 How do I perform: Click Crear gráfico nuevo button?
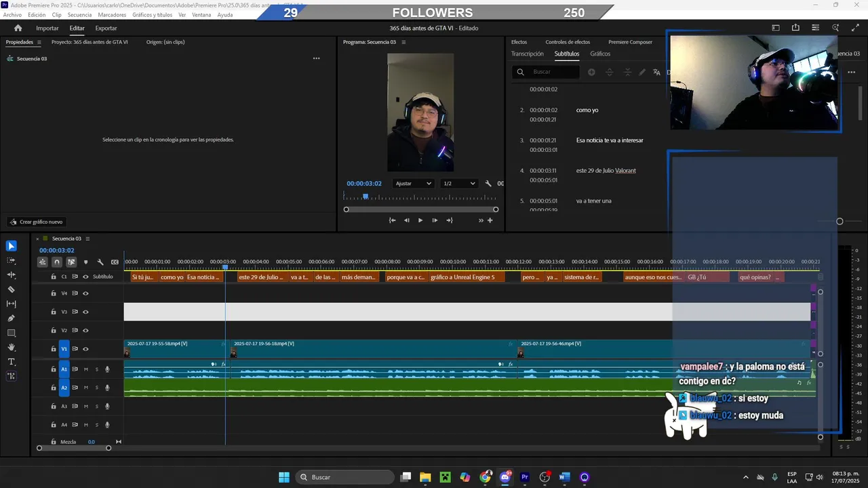click(x=35, y=222)
